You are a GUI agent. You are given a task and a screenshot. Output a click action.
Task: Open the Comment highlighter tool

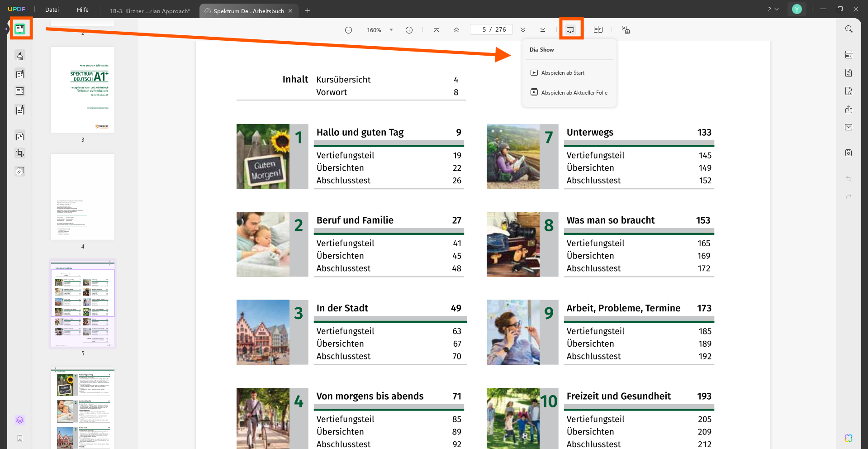(20, 56)
